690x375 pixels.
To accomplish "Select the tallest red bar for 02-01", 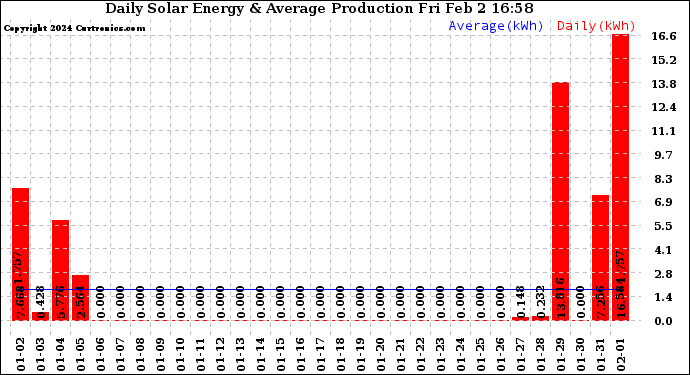I will [620, 177].
